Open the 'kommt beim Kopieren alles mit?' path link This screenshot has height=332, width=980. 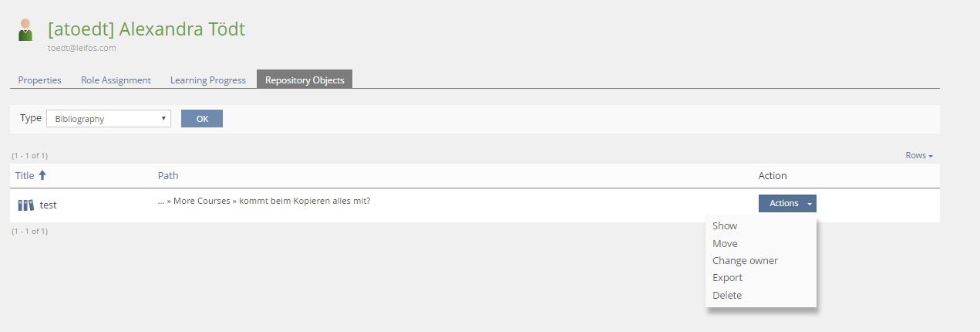tap(305, 201)
